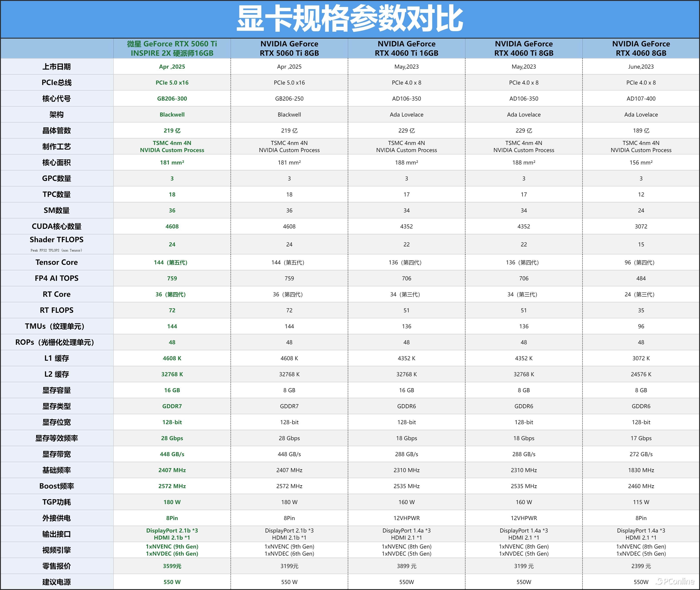Image resolution: width=700 pixels, height=590 pixels.
Task: Click the green 3599元 retail price cell
Action: point(172,566)
